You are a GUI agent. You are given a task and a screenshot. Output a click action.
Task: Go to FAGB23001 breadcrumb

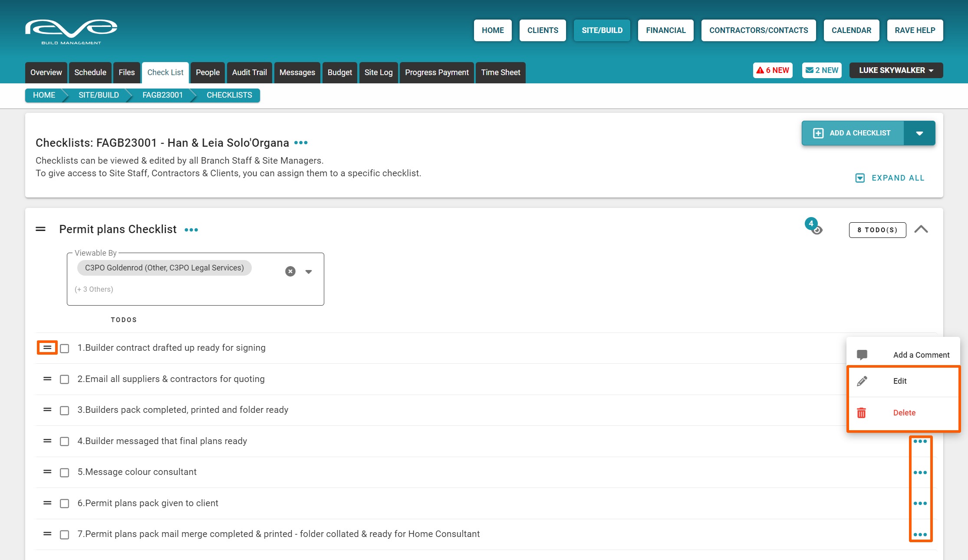tap(162, 95)
